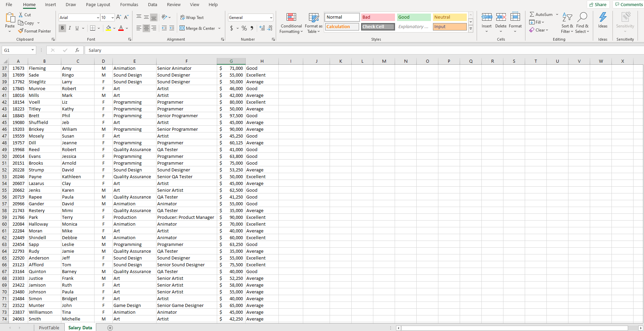Add a new sheet with plus icon

pyautogui.click(x=110, y=328)
